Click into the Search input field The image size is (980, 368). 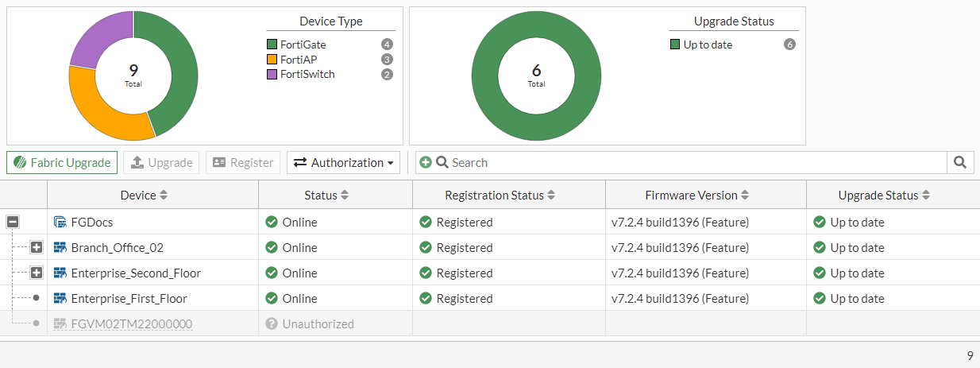[691, 163]
